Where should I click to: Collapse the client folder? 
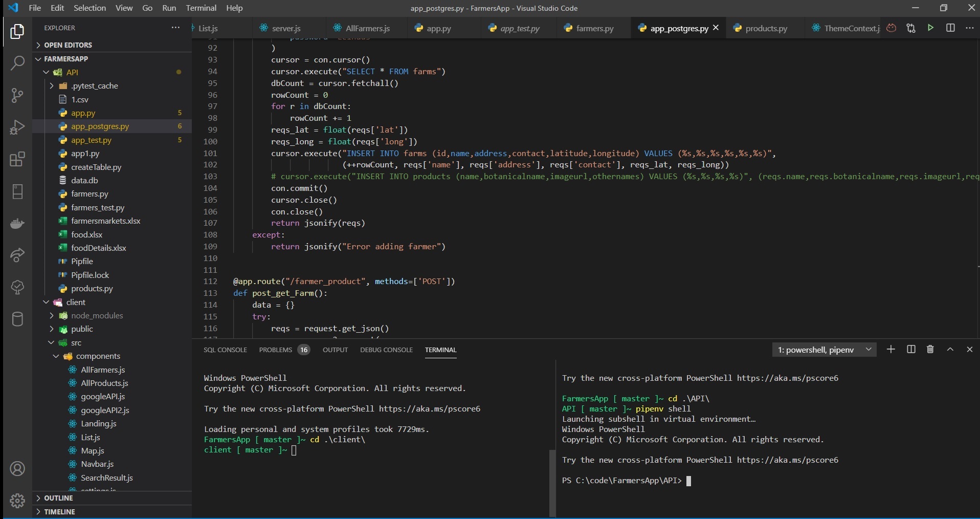[112, 302]
